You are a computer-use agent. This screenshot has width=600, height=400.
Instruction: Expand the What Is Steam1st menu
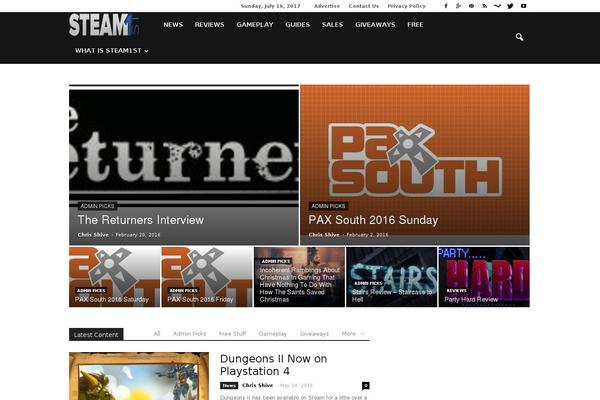[x=112, y=51]
